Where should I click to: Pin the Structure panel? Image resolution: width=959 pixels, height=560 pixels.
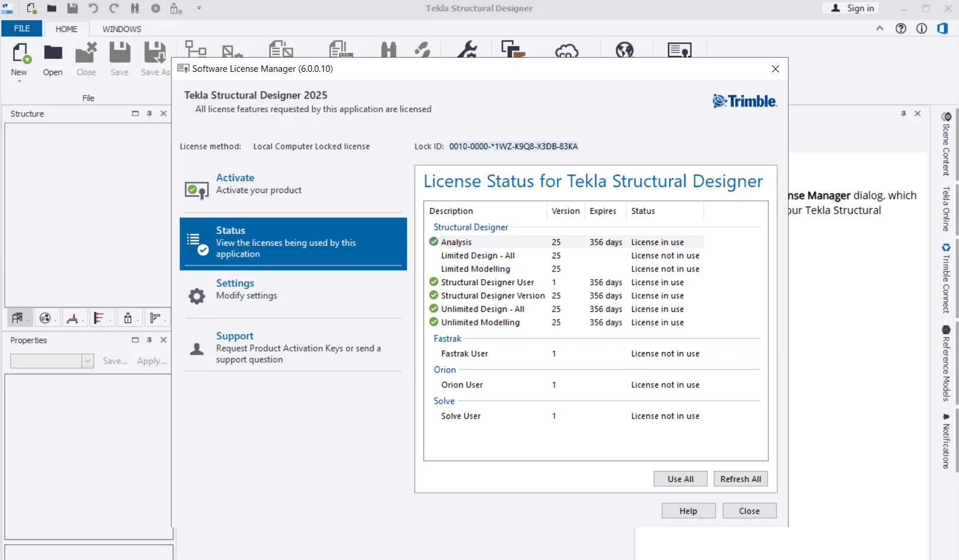click(149, 113)
